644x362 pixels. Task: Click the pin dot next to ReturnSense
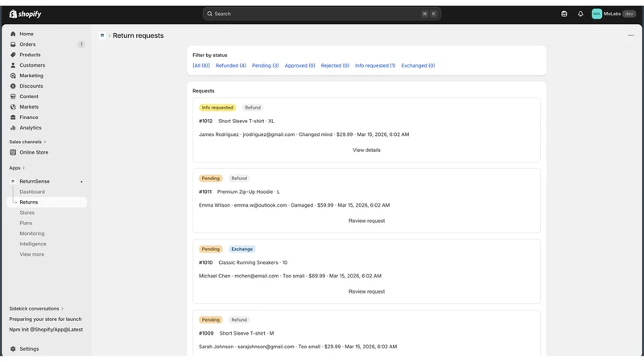pos(81,182)
